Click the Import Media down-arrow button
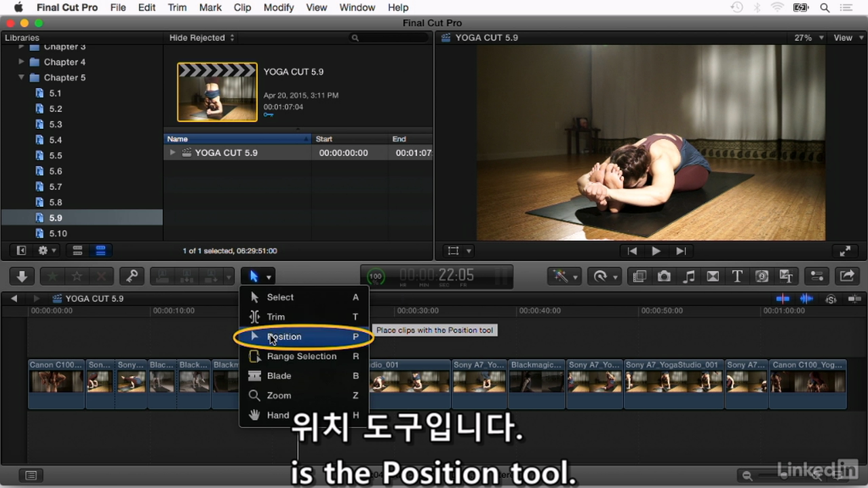Viewport: 868px width, 488px height. pyautogui.click(x=22, y=276)
